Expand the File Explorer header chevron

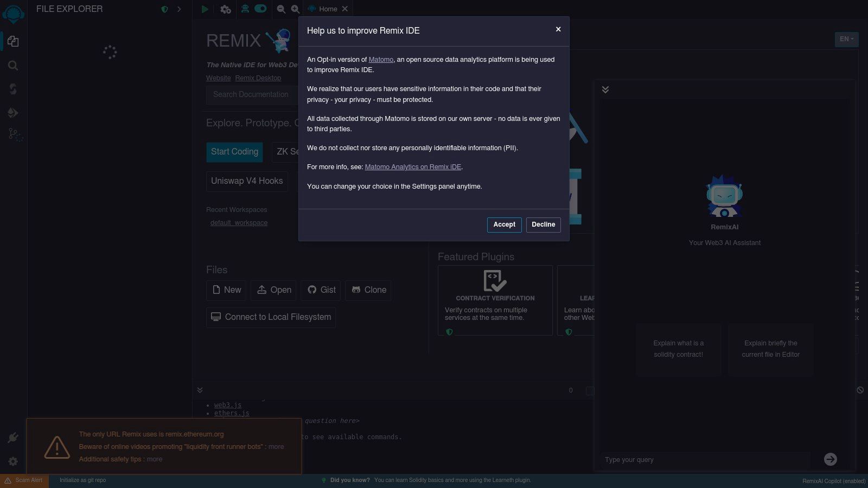click(x=179, y=9)
